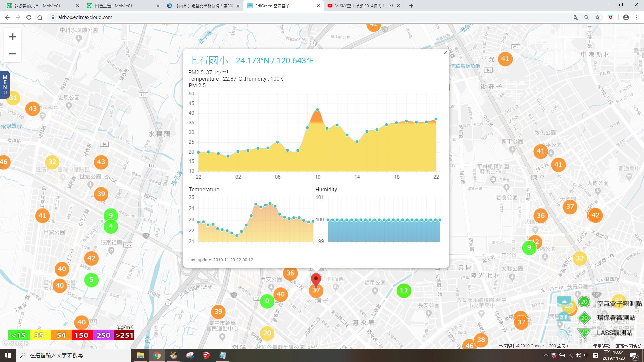Image resolution: width=644 pixels, height=362 pixels.
Task: Switch to 回覆主題 - Mobile01 tab
Action: pyautogui.click(x=123, y=6)
